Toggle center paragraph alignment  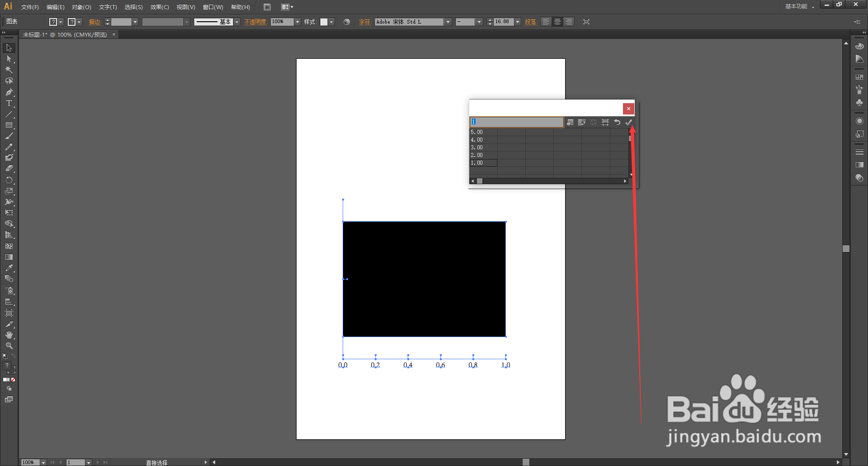[x=557, y=21]
